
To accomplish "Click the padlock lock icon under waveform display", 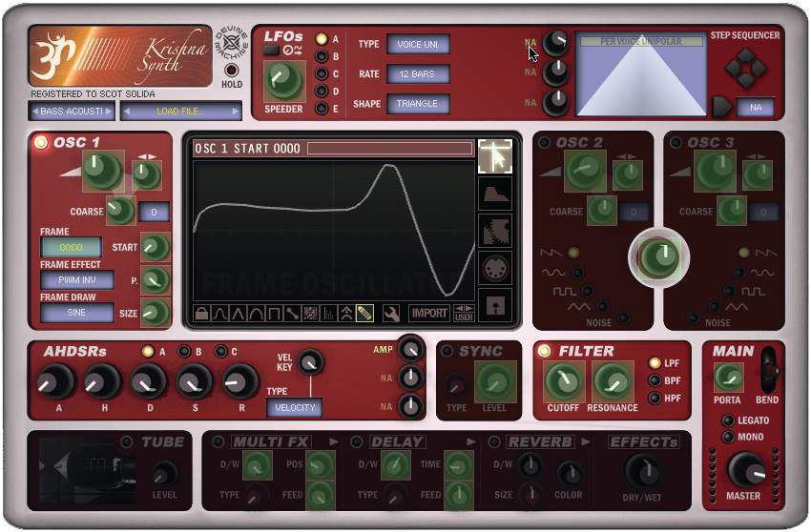I will click(x=201, y=314).
